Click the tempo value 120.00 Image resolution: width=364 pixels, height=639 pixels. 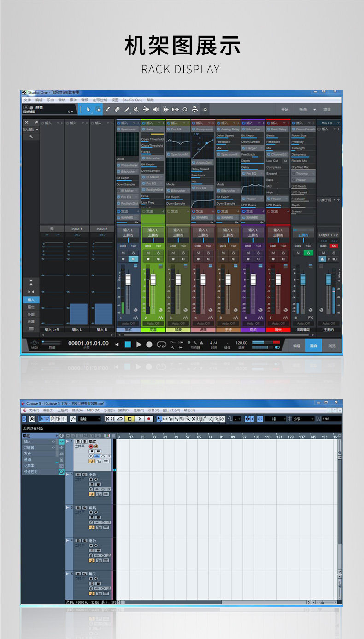[241, 343]
